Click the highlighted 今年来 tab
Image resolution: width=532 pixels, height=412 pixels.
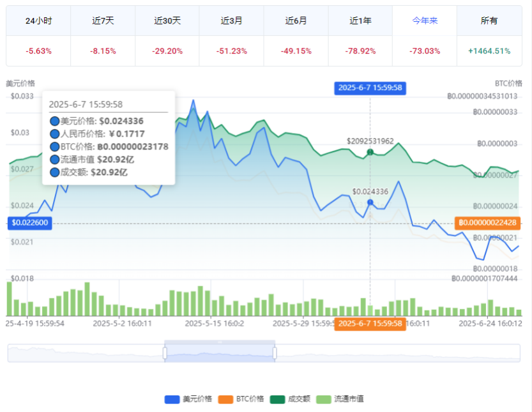point(425,20)
